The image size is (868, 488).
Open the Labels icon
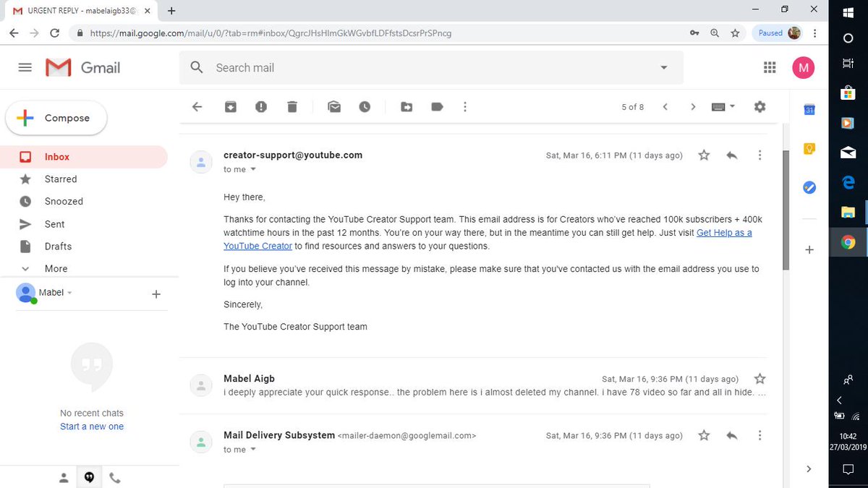click(437, 106)
